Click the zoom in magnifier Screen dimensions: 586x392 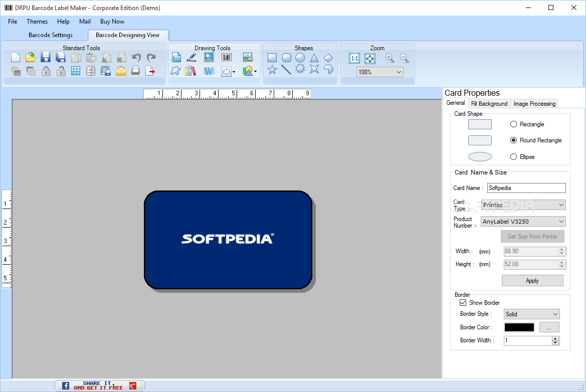coord(390,58)
